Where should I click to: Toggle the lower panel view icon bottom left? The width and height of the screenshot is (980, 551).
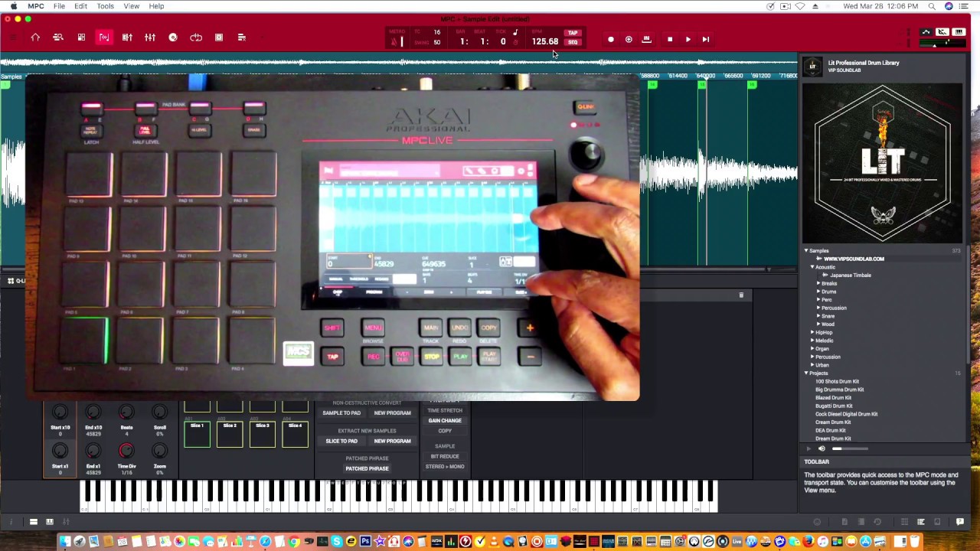(34, 522)
